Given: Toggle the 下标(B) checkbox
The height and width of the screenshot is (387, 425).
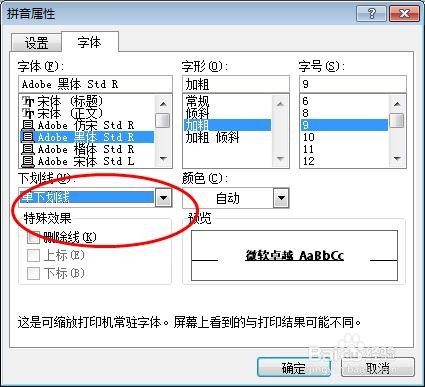Looking at the screenshot, I should 33,274.
